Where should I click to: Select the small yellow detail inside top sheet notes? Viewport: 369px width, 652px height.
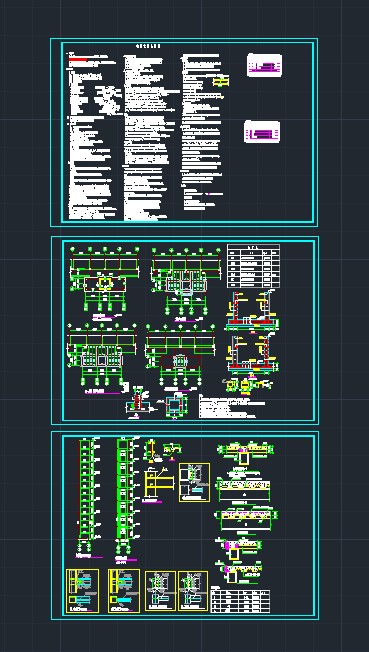221,82
